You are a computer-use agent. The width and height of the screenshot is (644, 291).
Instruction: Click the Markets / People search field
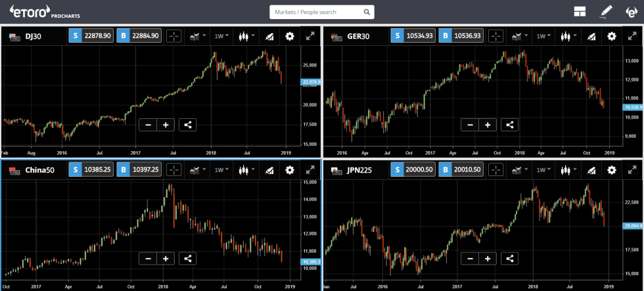point(322,12)
